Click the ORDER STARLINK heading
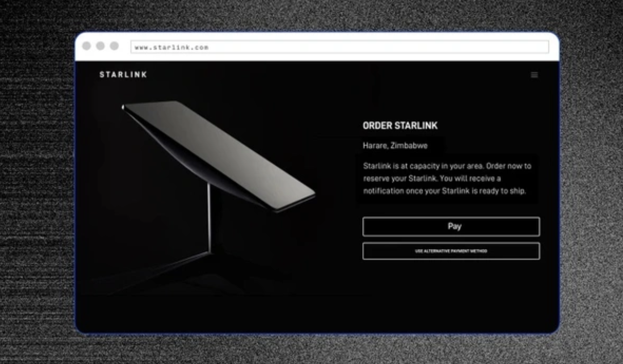 click(x=400, y=126)
